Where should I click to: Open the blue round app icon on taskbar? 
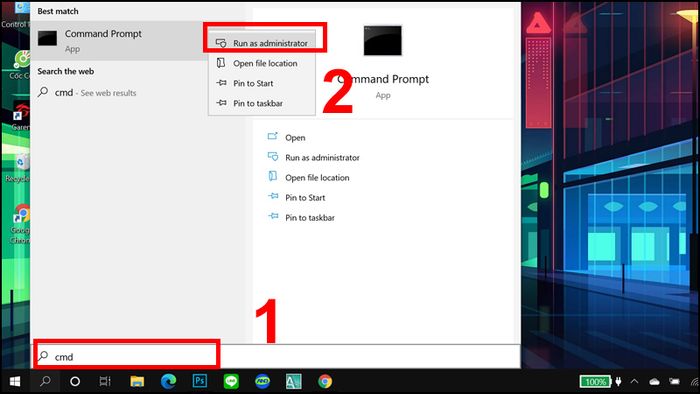pos(262,382)
